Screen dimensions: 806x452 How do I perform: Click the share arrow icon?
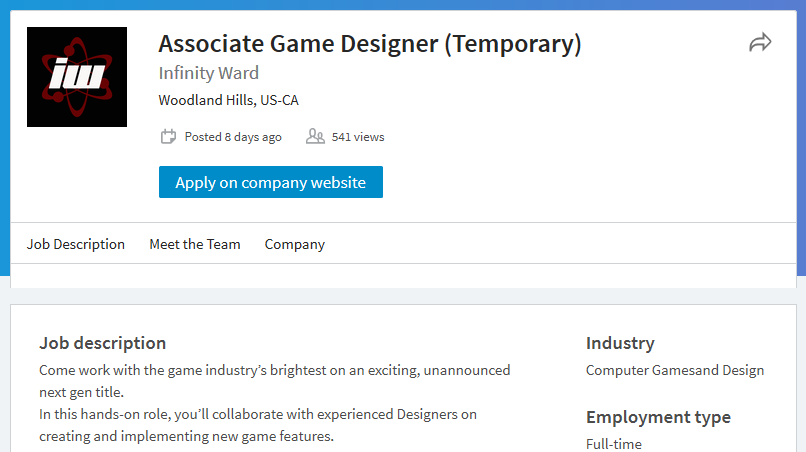760,43
